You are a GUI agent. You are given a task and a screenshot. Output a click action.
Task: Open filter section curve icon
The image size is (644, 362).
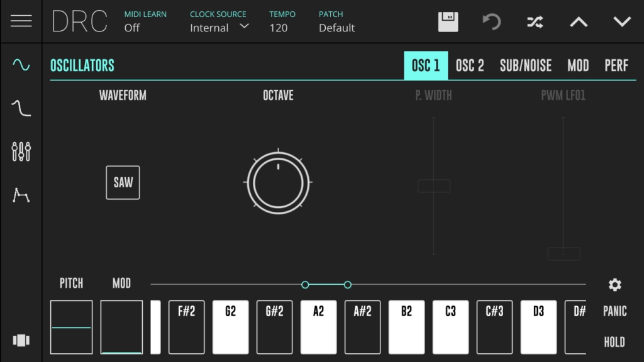pyautogui.click(x=21, y=109)
